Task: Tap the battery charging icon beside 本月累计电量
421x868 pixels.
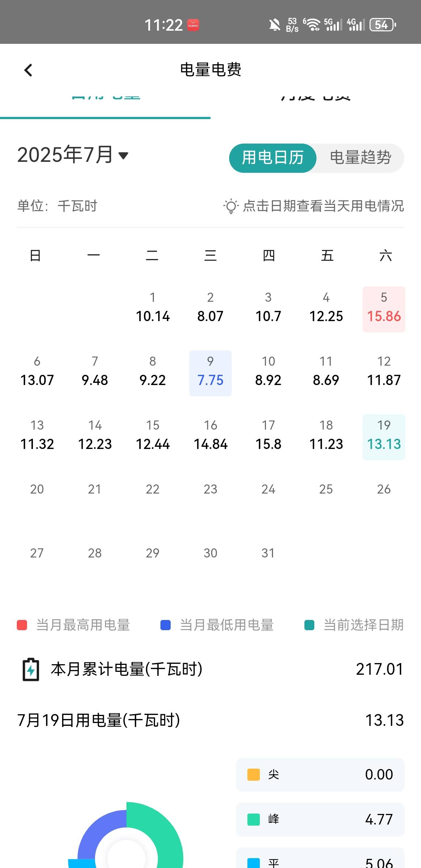Action: pyautogui.click(x=31, y=670)
